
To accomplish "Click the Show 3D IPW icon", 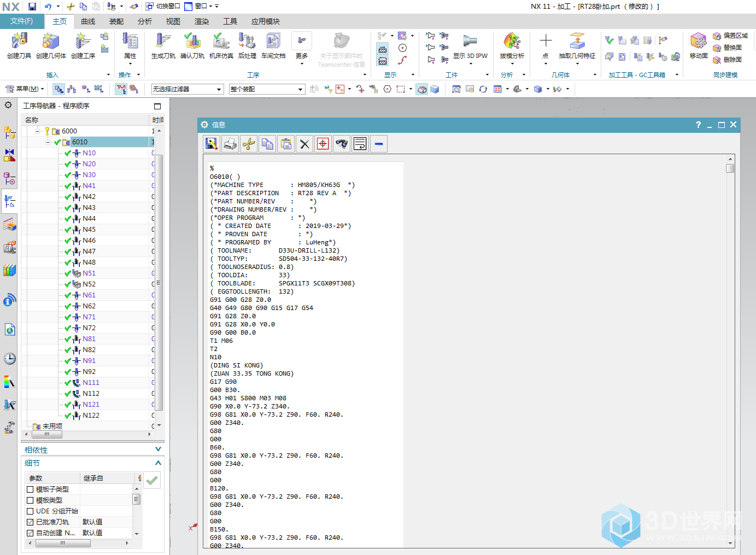I will (470, 41).
